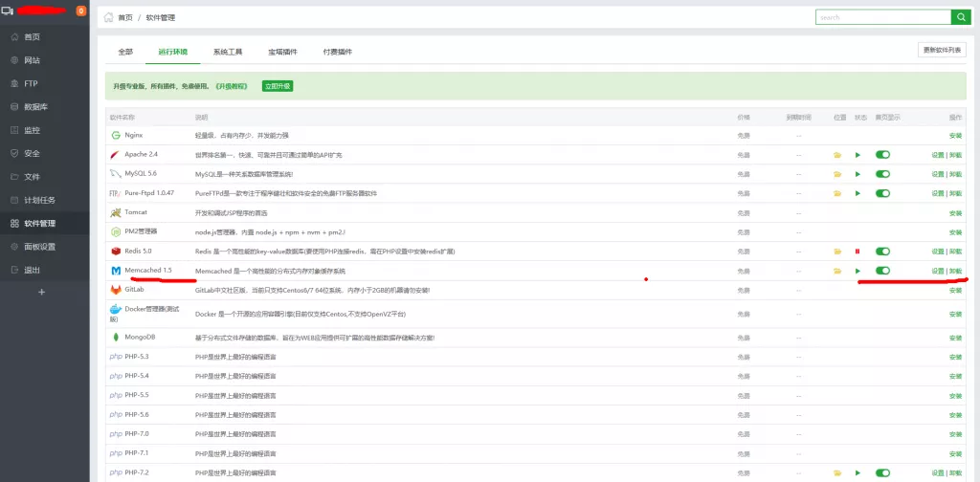Toggle homepage display for Pure-Ftpd
The image size is (980, 482).
882,193
